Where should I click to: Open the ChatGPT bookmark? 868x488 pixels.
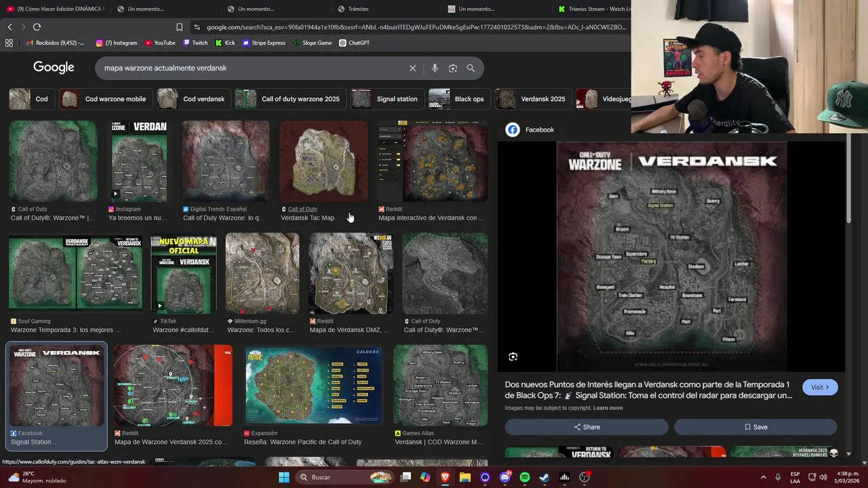[x=355, y=43]
